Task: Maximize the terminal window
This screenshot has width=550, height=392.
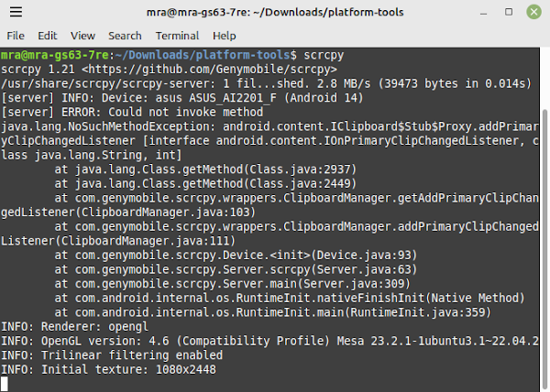Action: 509,12
